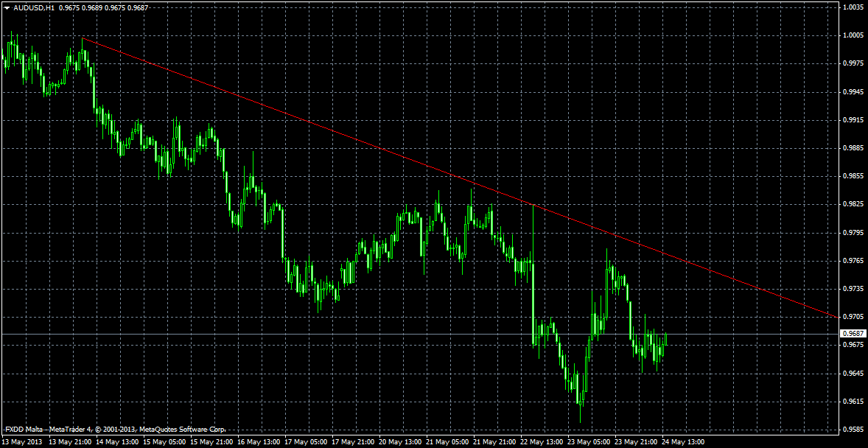868x448 pixels.
Task: Click the 15 May 05:00 time label
Action: 164,442
